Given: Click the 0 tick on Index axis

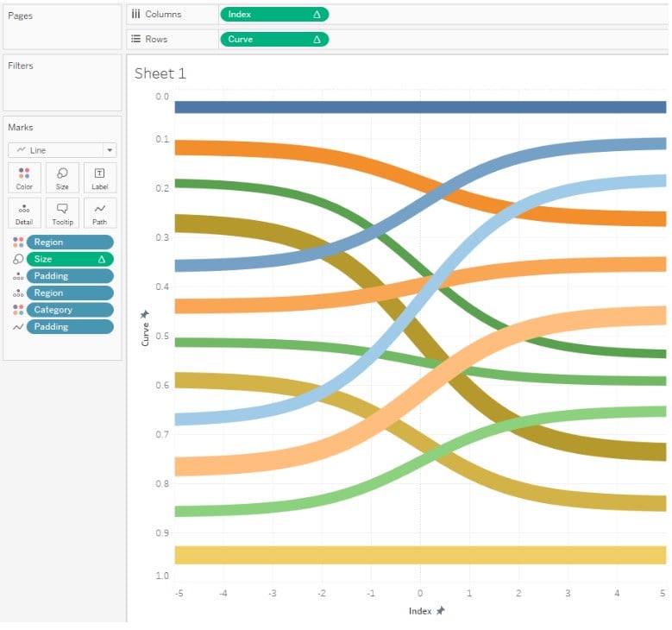Looking at the screenshot, I should 420,593.
